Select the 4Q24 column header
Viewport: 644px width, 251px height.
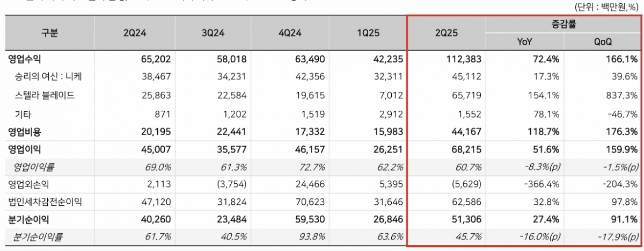point(291,33)
